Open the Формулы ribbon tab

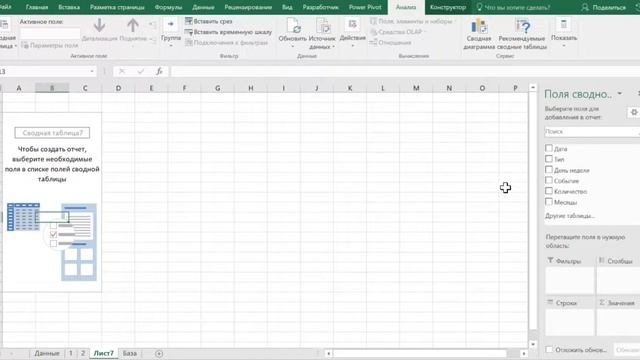point(168,7)
